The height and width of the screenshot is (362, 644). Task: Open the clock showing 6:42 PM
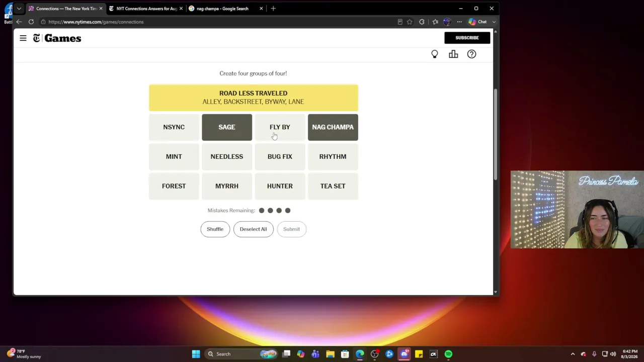coord(630,354)
